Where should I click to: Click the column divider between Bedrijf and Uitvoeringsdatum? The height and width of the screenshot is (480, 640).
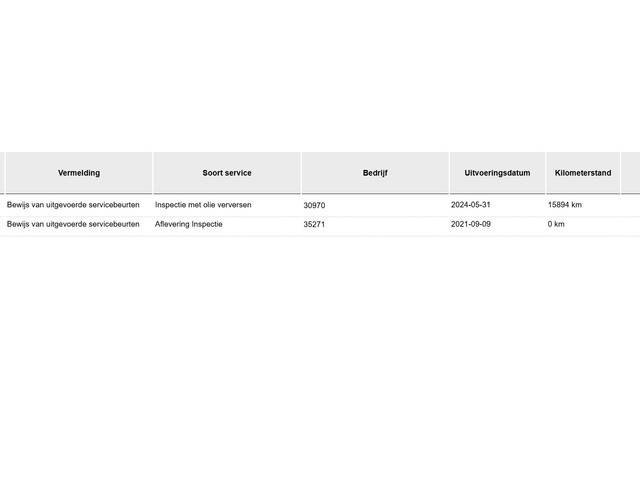pyautogui.click(x=449, y=173)
